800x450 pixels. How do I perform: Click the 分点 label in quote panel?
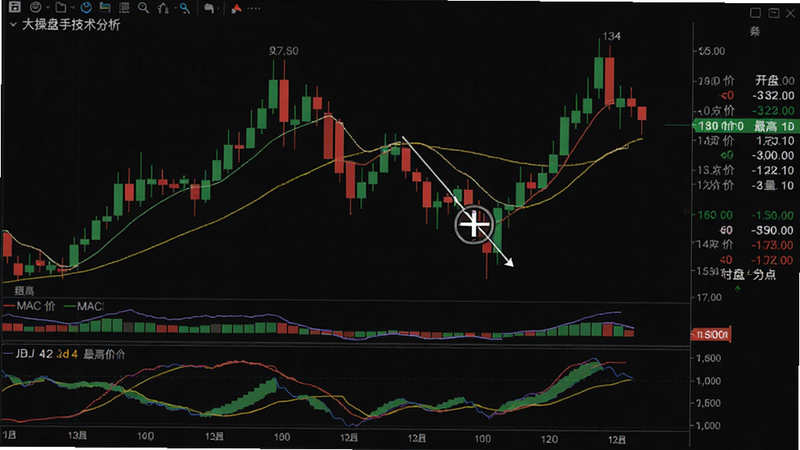click(x=764, y=274)
